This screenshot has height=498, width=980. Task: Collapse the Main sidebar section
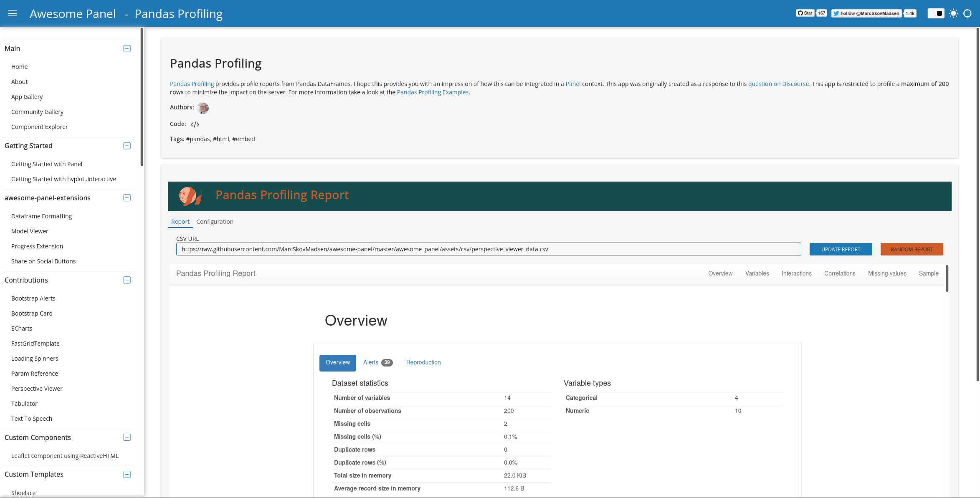(127, 48)
